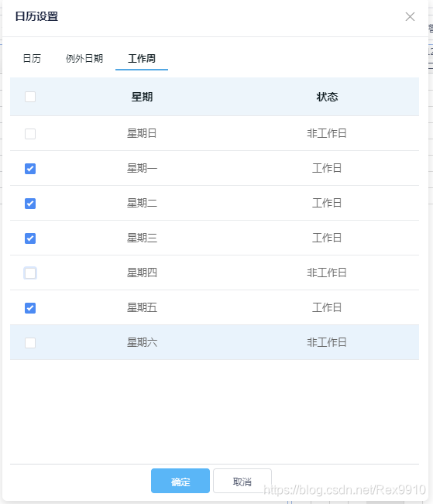Click the 状态 column header

[327, 97]
